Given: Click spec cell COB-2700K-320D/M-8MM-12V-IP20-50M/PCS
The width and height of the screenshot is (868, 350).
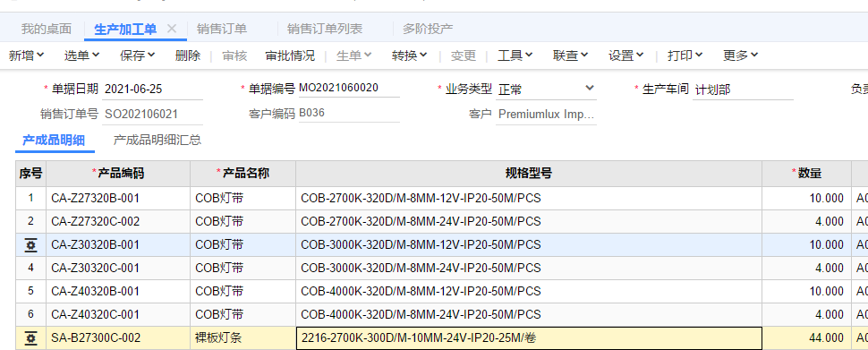Looking at the screenshot, I should click(x=529, y=198).
